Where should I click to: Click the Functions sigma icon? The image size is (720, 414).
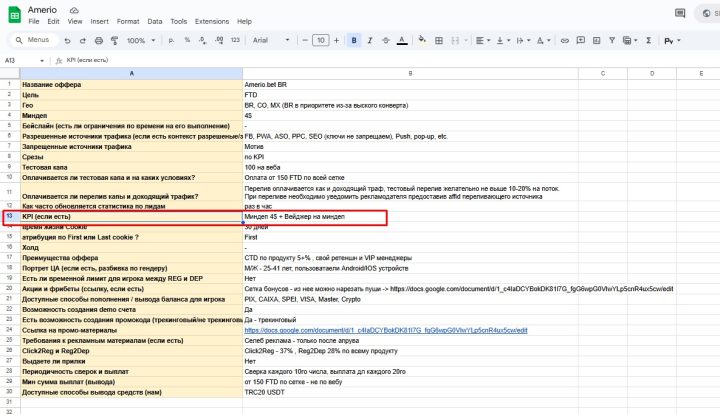point(648,40)
